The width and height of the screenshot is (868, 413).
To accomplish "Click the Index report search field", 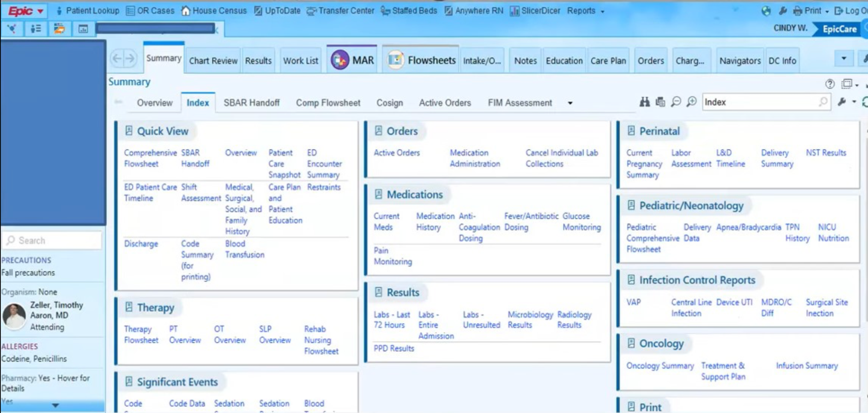I will click(766, 102).
